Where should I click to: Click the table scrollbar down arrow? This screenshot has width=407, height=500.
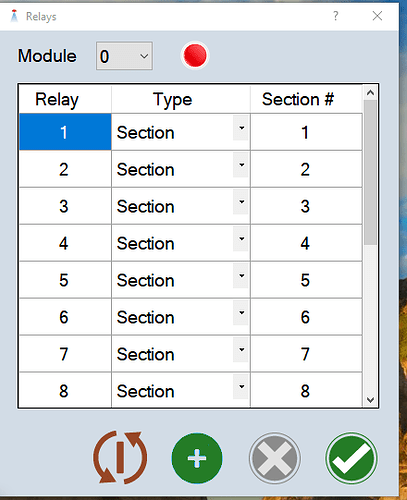click(x=370, y=400)
